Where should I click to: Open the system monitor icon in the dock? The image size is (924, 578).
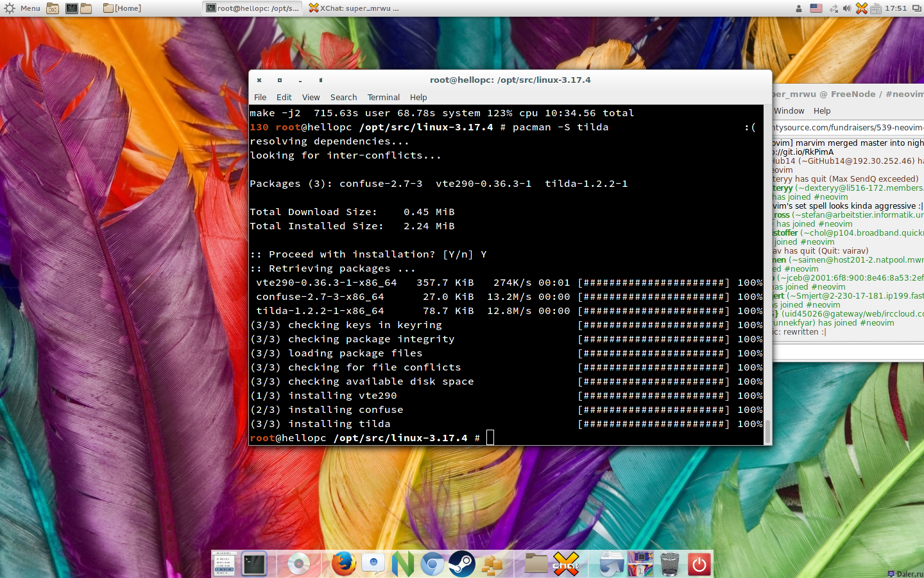coord(224,564)
